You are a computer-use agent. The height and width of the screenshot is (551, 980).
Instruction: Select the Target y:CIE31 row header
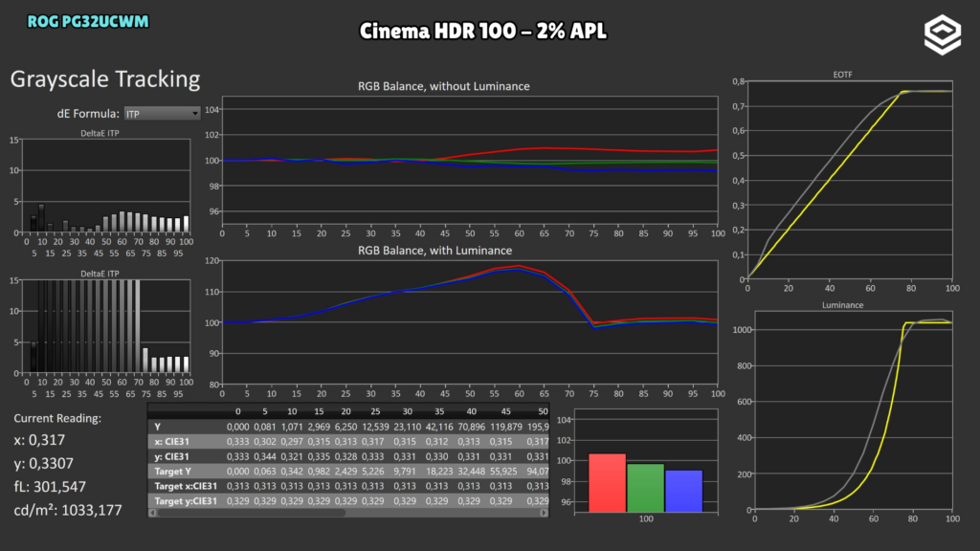tap(186, 501)
